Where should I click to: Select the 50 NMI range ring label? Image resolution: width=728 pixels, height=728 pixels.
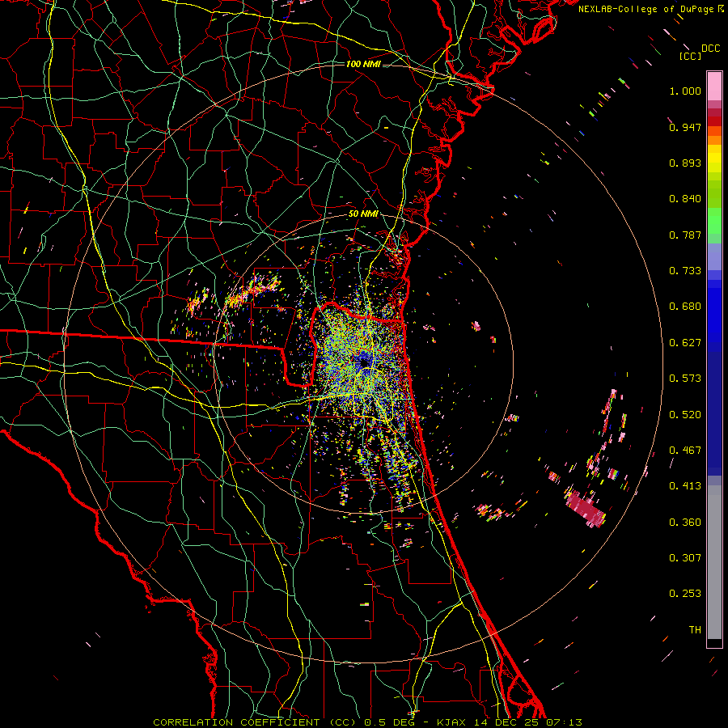coord(363,214)
